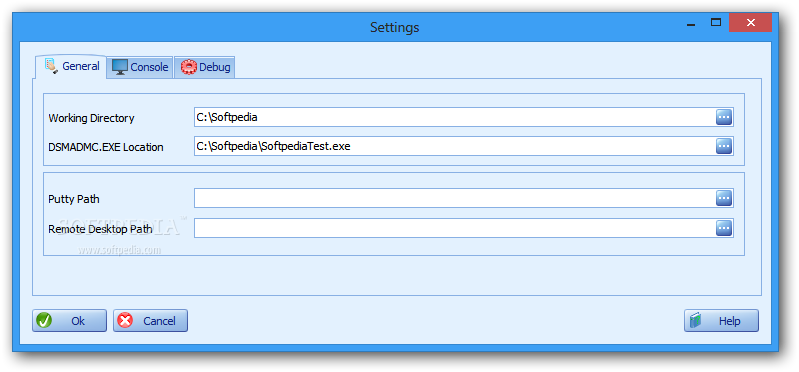Select the Remote Desktop Path input box

[x=455, y=228]
